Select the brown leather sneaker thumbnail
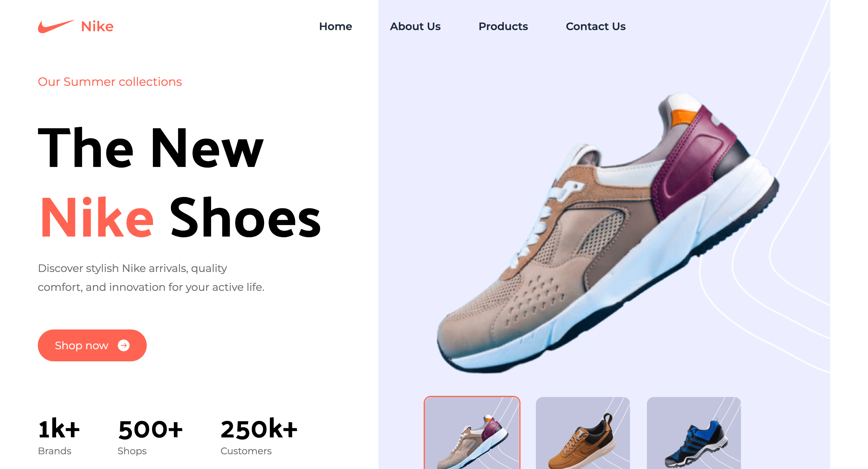Screen dimensions: 868x469 pyautogui.click(x=583, y=433)
